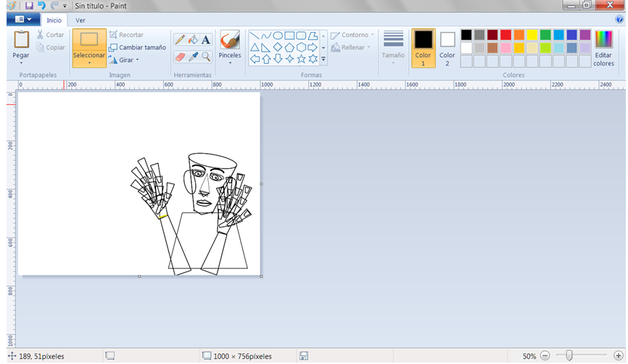Expand the shapes gallery with bottom arrow
Screen dimensions: 628x364
click(x=323, y=59)
